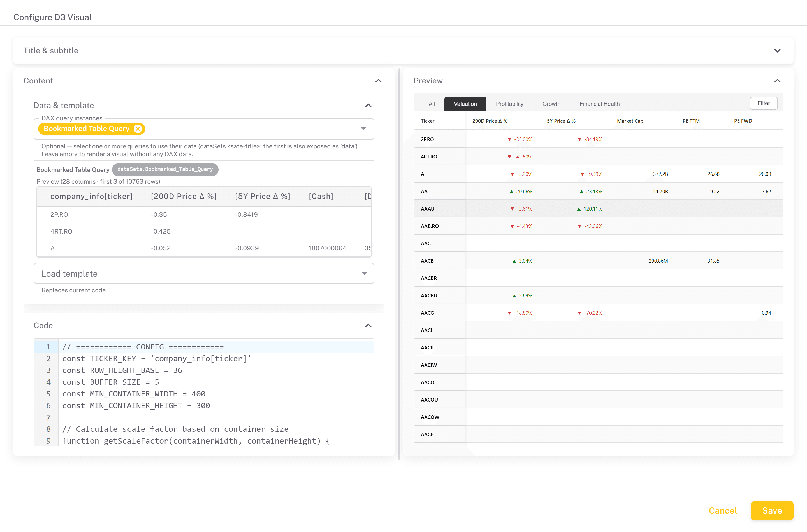Select the Valuation tab
The width and height of the screenshot is (807, 532).
(x=465, y=104)
